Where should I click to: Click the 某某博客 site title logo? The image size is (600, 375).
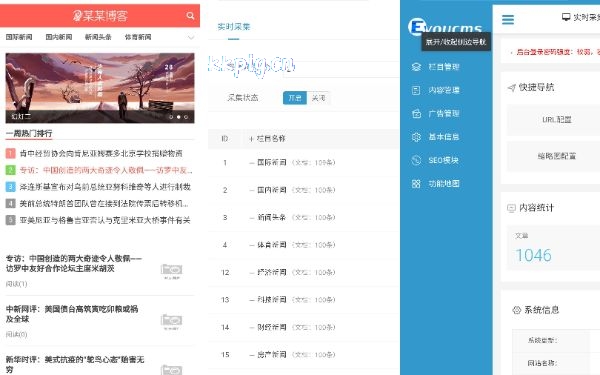pyautogui.click(x=100, y=16)
